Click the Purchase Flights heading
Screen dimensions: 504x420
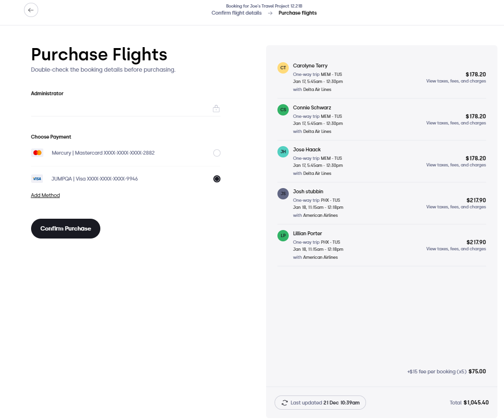point(99,54)
